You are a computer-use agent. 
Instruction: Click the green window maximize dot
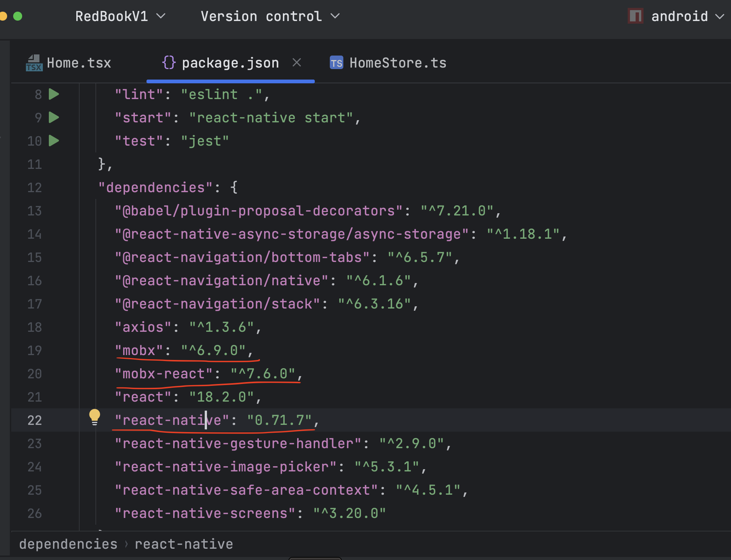(x=18, y=16)
